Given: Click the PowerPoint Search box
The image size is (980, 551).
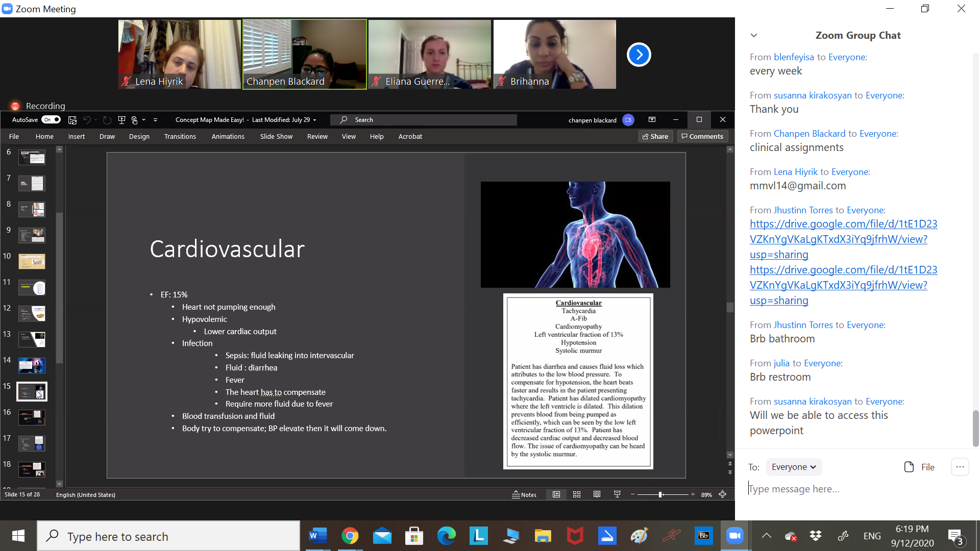Looking at the screenshot, I should (424, 120).
